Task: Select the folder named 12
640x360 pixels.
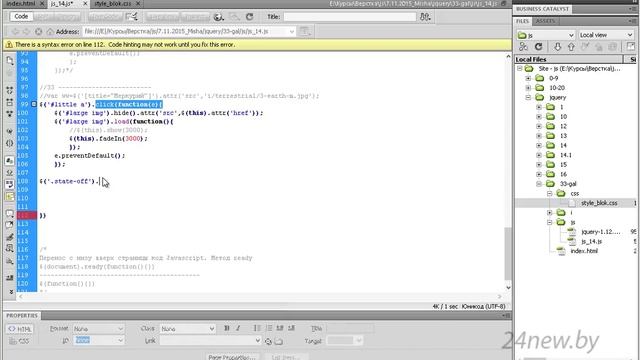Action: point(563,126)
